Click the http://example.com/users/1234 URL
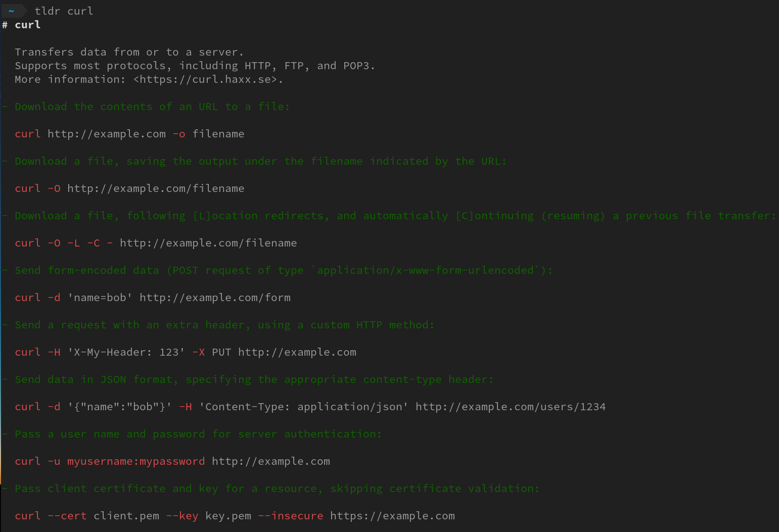Screen dimensions: 779x532 click(x=510, y=407)
